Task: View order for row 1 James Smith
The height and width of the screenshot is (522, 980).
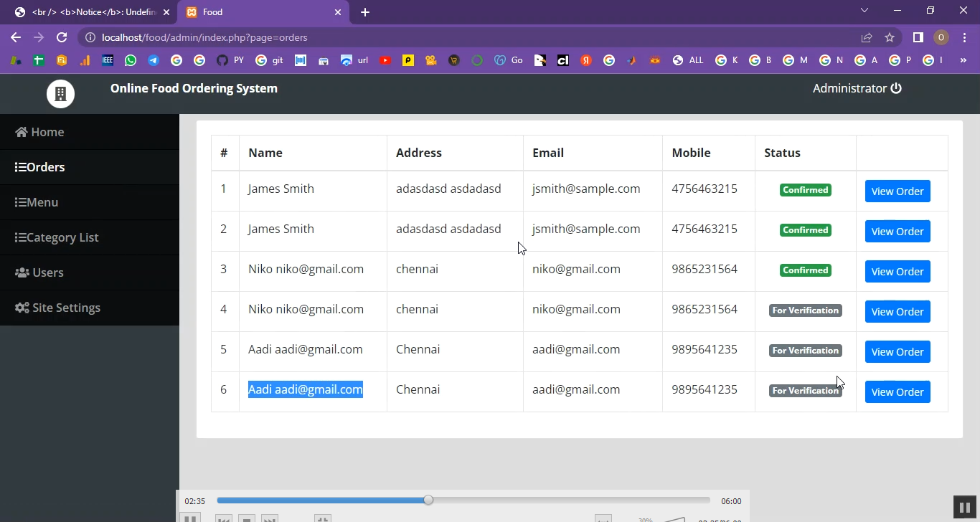Action: click(x=897, y=191)
